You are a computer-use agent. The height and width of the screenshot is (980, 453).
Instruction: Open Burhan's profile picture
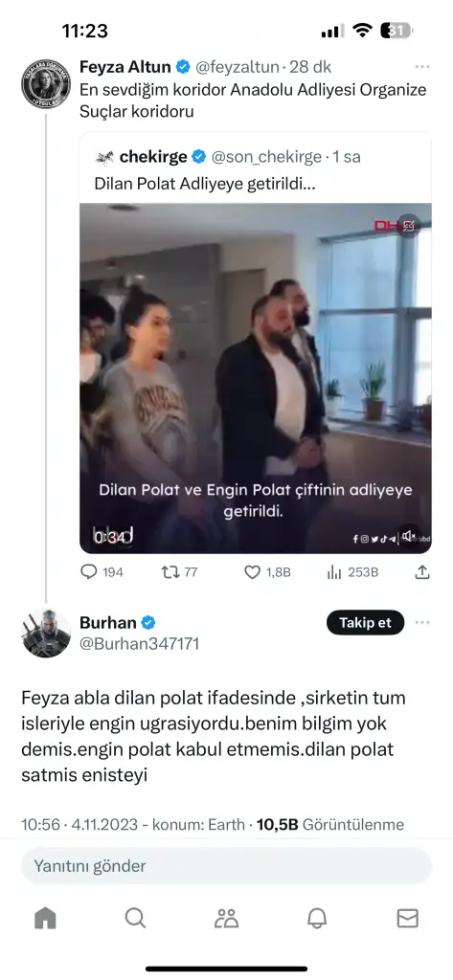46,634
